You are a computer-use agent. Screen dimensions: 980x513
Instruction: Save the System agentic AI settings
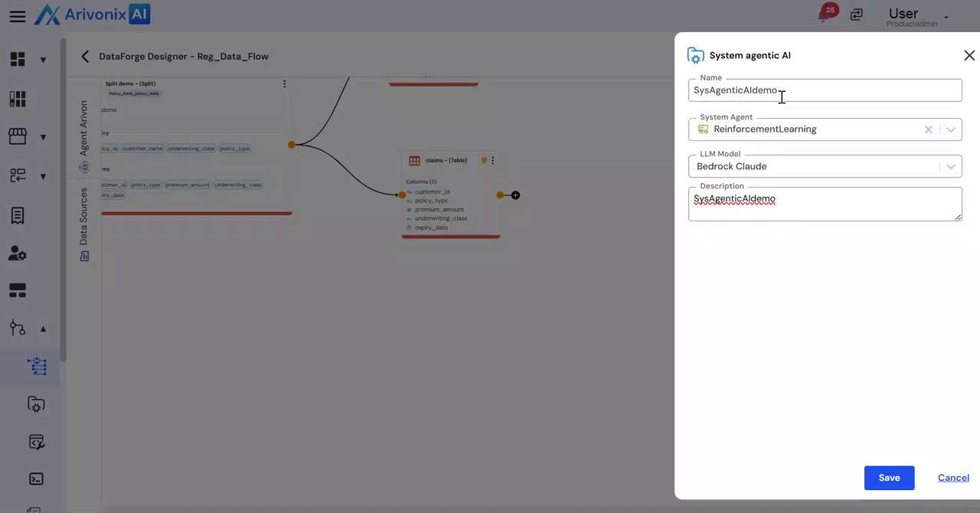pos(889,478)
